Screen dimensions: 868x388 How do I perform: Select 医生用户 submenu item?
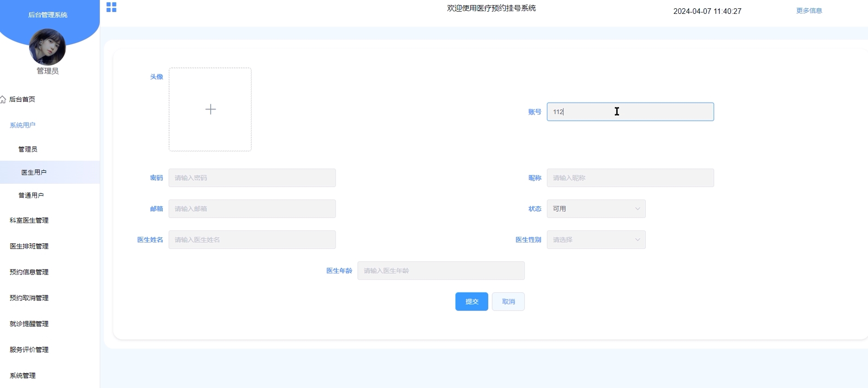50,172
